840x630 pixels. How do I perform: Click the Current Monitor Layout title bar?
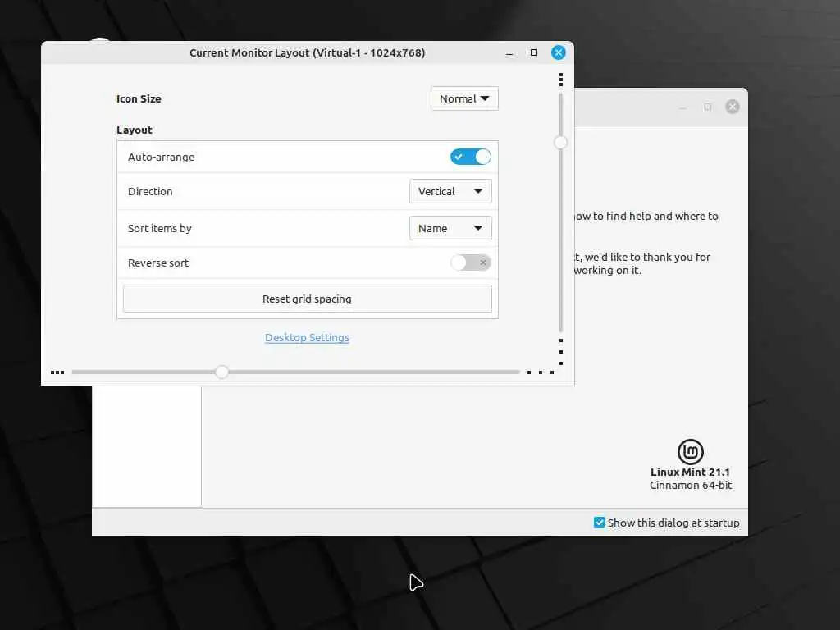click(x=307, y=52)
